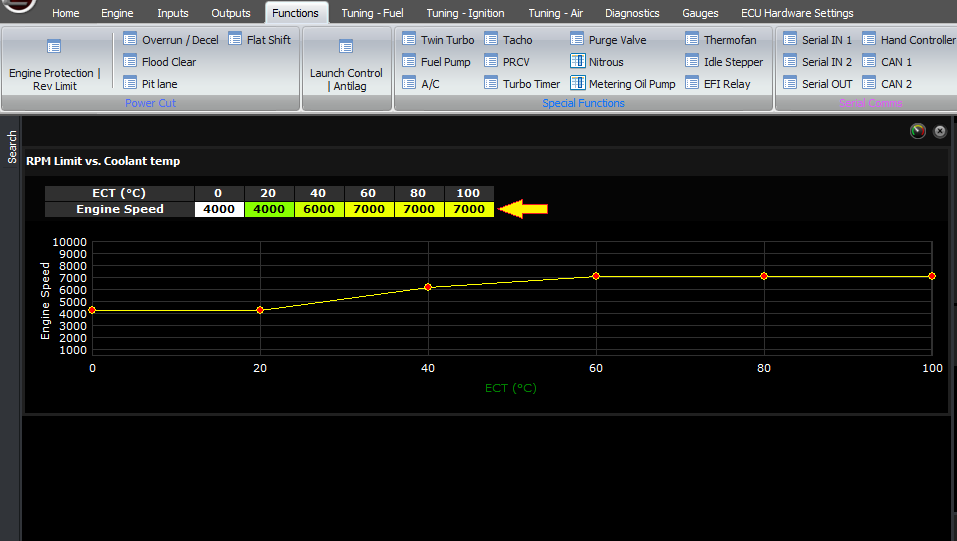957x541 pixels.
Task: Open Fuel Pump settings
Action: point(436,62)
